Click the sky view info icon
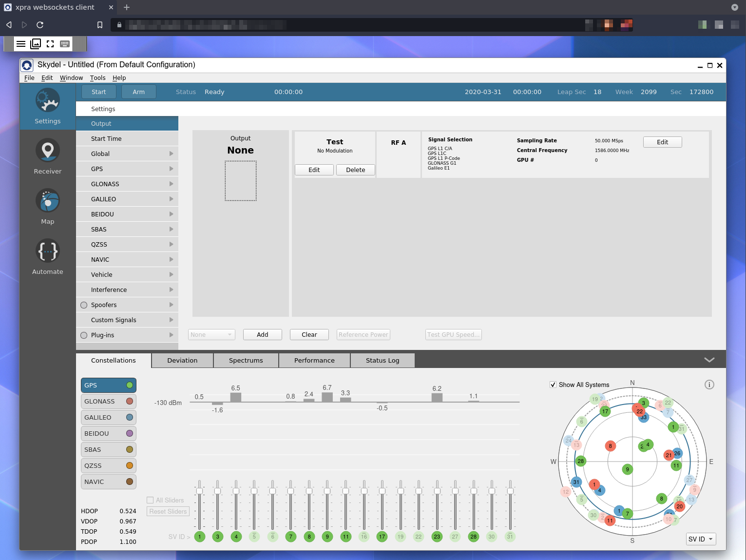 709,385
